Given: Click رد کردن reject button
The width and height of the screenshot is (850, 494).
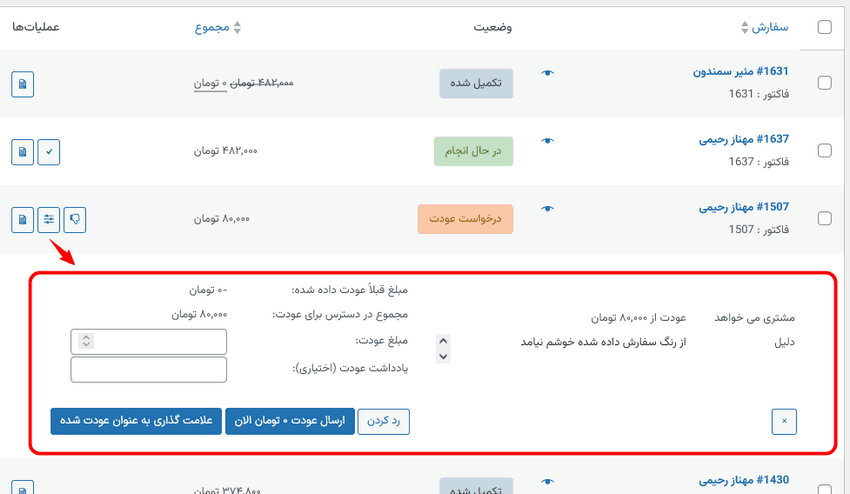Looking at the screenshot, I should click(383, 421).
